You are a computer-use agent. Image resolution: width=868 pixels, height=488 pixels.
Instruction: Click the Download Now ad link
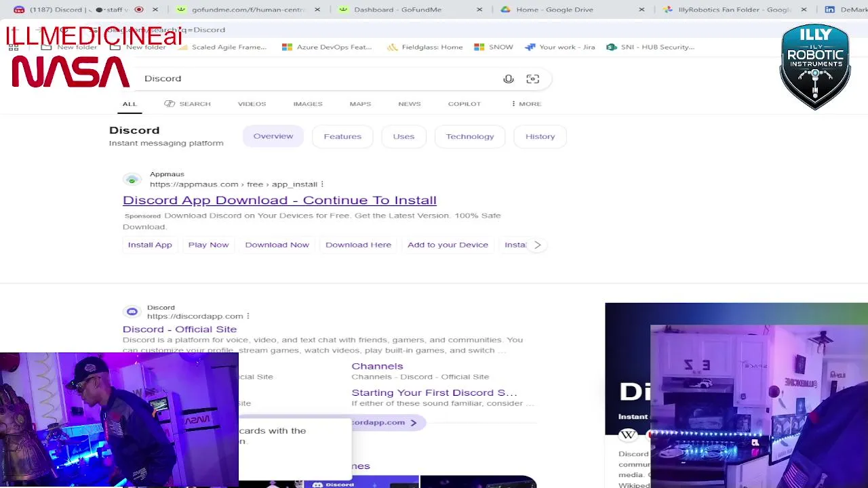277,245
